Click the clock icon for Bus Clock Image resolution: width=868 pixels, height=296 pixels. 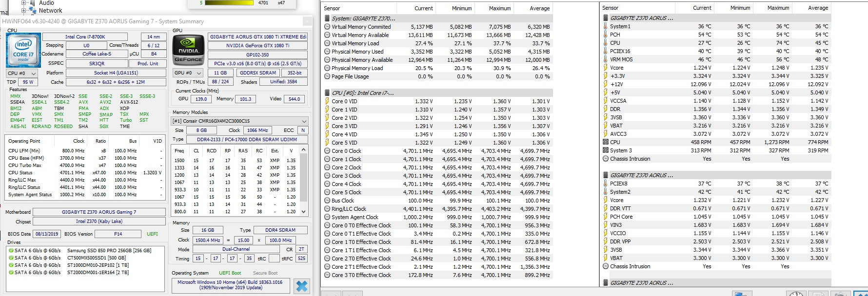pos(327,201)
